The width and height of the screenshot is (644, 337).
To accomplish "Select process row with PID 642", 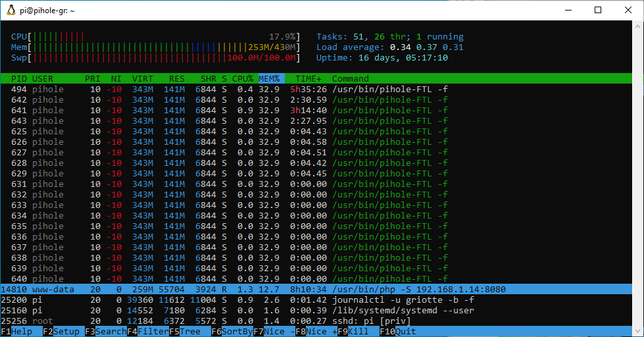I will [x=316, y=100].
